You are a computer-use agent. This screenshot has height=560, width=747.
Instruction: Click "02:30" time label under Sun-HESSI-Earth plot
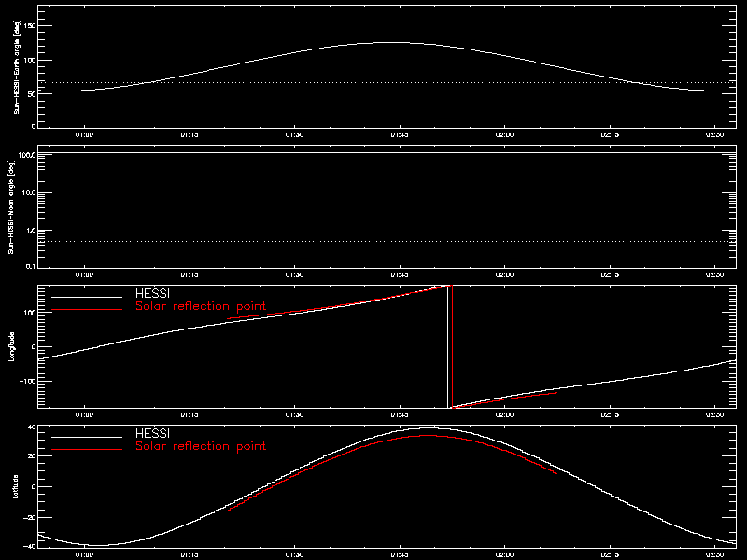(x=715, y=134)
